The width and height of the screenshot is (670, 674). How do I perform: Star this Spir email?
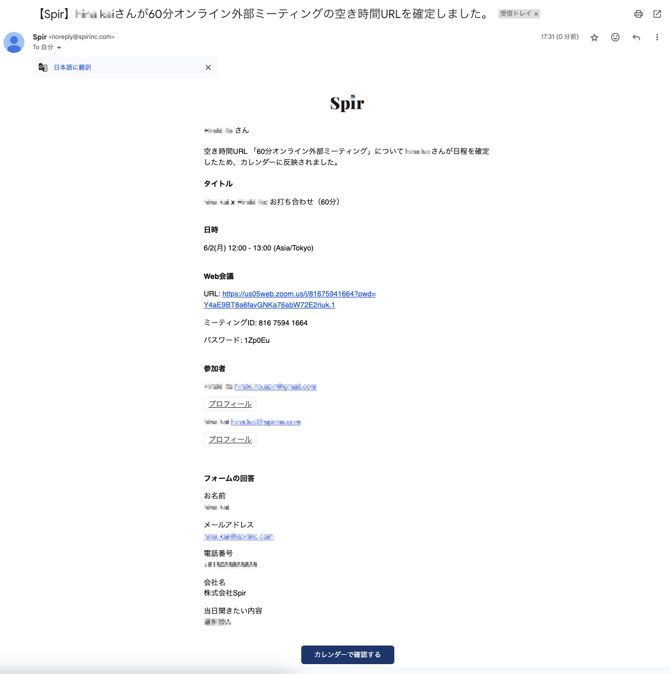click(x=594, y=37)
